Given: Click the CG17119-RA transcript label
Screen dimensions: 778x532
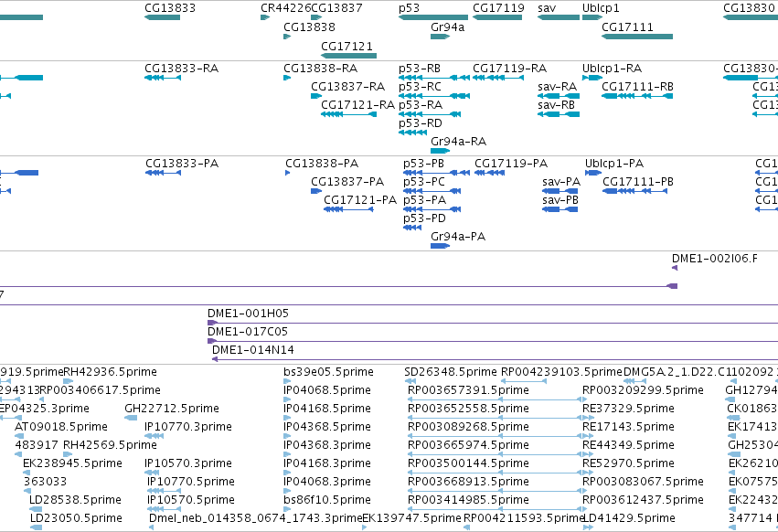Looking at the screenshot, I should (509, 68).
